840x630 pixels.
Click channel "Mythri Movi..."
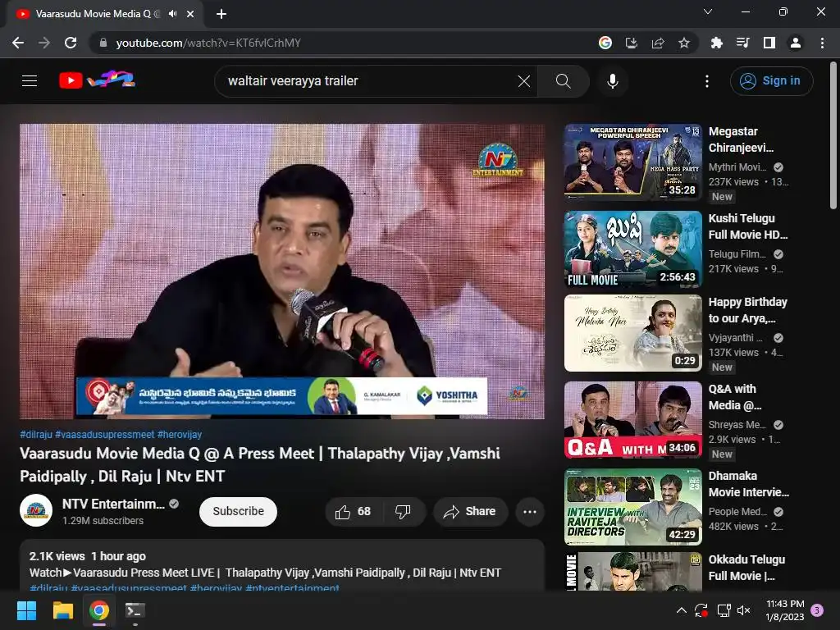(x=737, y=167)
